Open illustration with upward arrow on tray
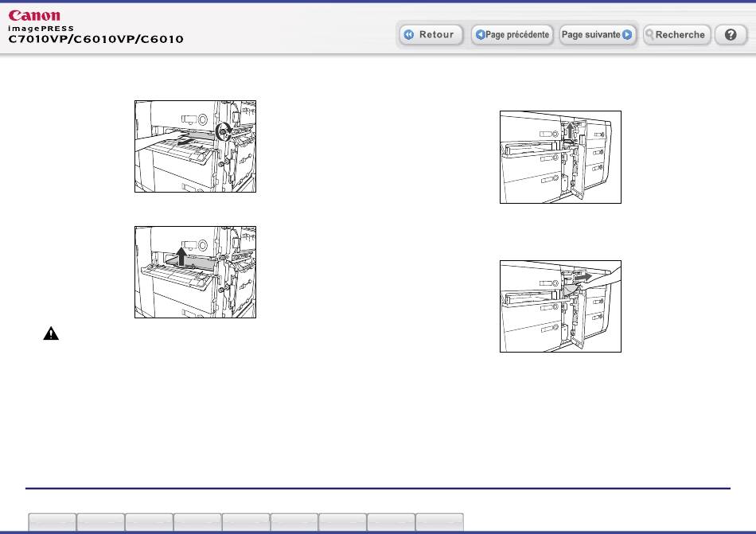756x534 pixels. (195, 272)
